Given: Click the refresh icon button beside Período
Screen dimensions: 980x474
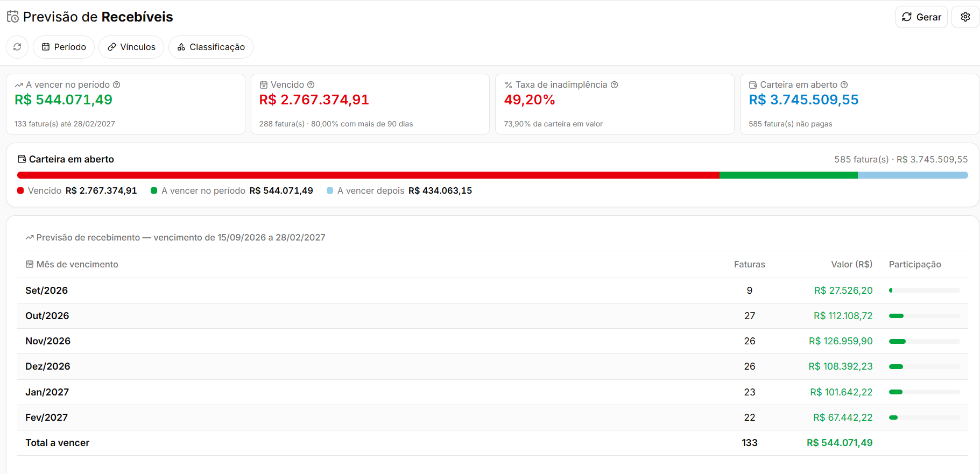Looking at the screenshot, I should tap(17, 47).
